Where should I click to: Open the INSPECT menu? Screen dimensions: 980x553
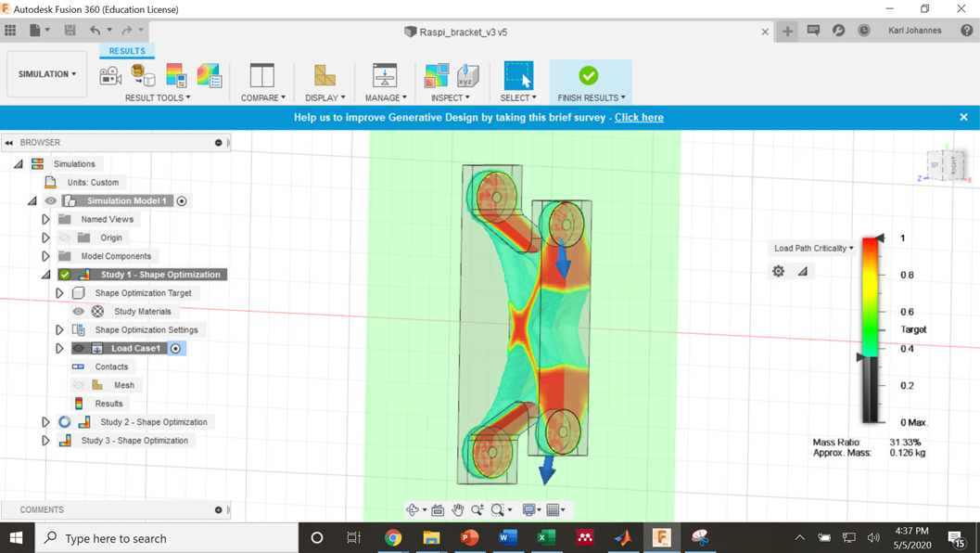coord(450,97)
